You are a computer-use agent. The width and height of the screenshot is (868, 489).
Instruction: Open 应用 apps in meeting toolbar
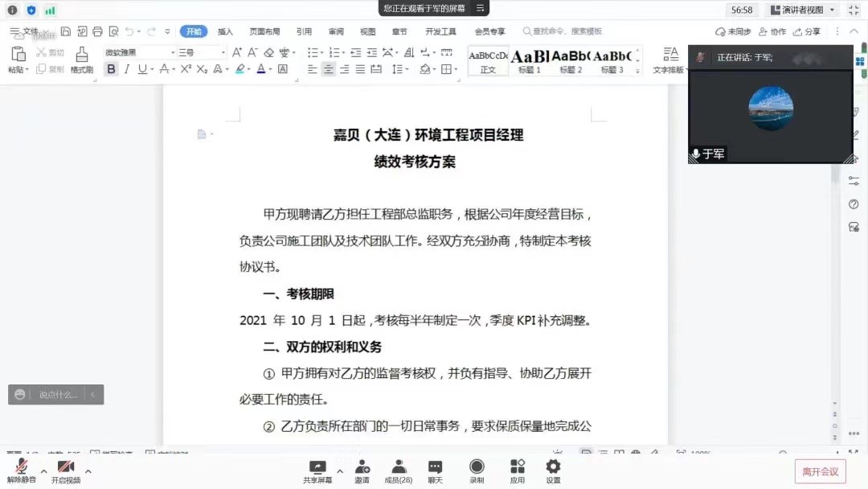pyautogui.click(x=518, y=472)
